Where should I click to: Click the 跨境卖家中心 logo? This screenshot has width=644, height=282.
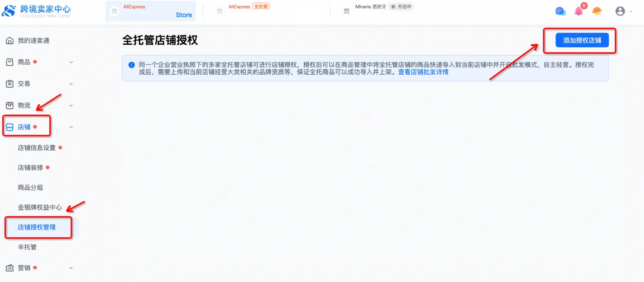pyautogui.click(x=36, y=12)
